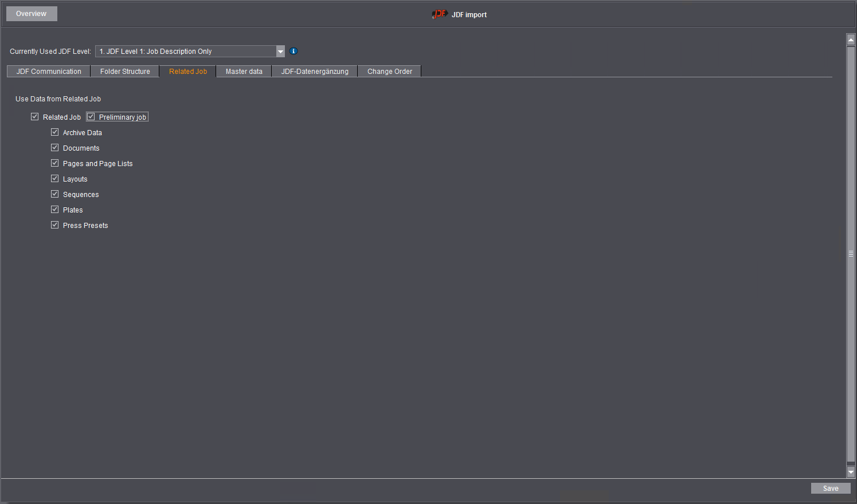Screen dimensions: 857x504
Task: Click the scrollbar down arrow
Action: (850, 472)
